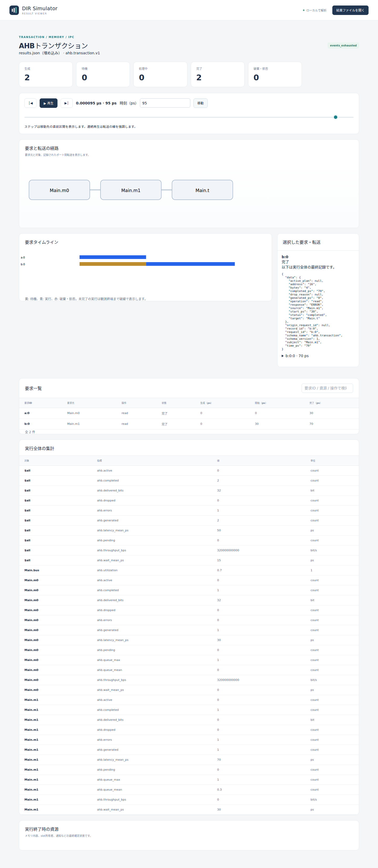Click Main.m1 ahb.latency_mean_ps row

(x=189, y=759)
